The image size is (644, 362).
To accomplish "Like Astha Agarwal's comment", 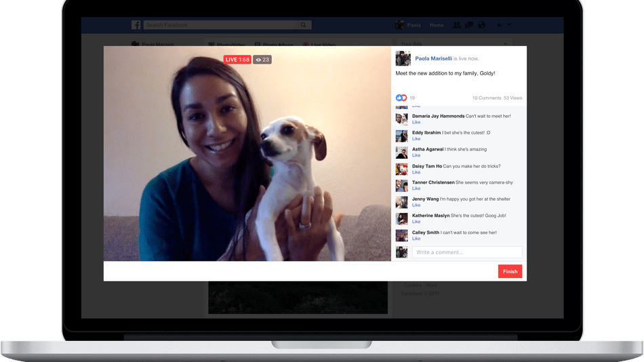I will point(416,155).
